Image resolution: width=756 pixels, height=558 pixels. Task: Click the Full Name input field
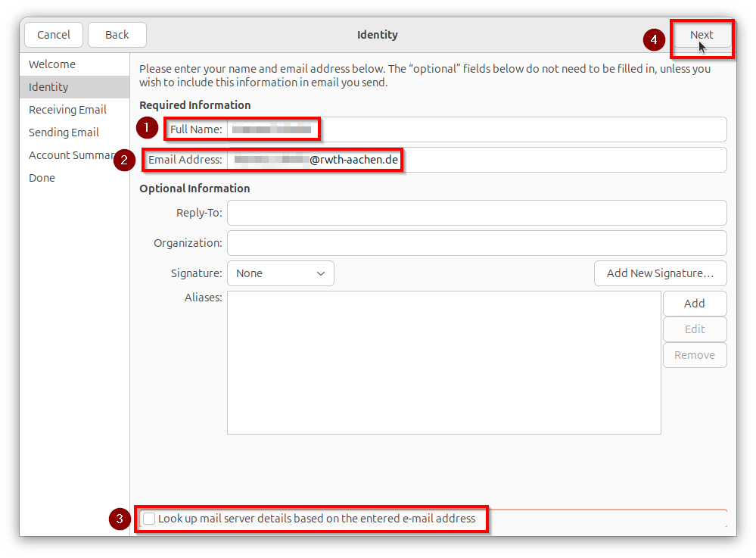(454, 129)
